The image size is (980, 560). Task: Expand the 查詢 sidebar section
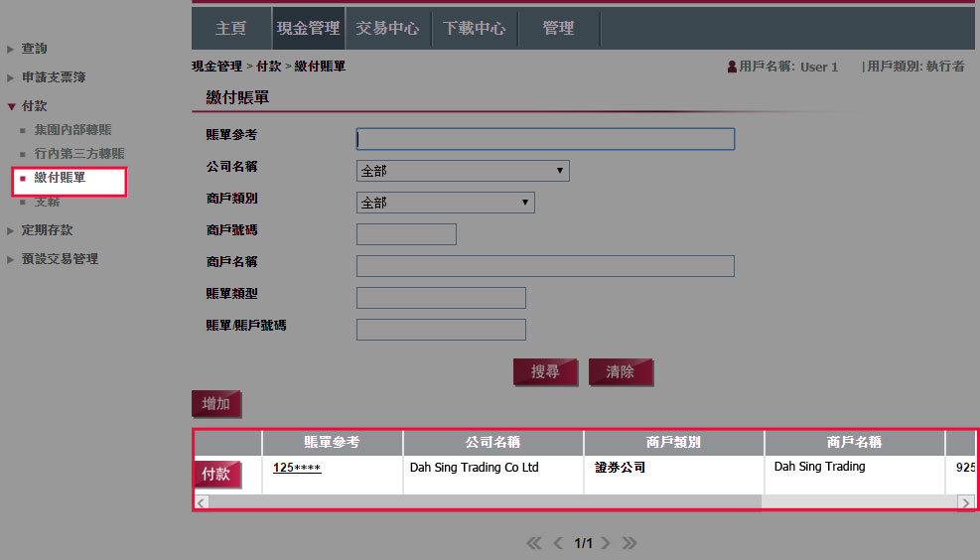coord(34,49)
